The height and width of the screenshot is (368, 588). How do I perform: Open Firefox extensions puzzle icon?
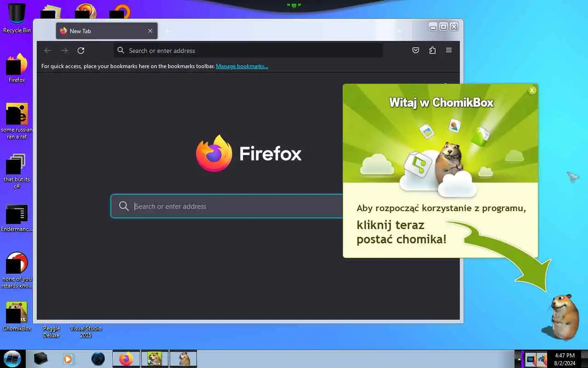pos(432,51)
